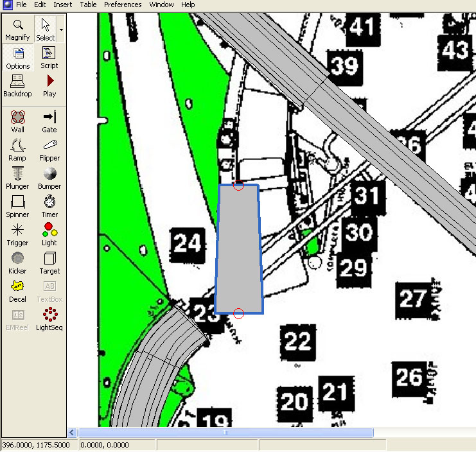
Task: Add a Flipper element
Action: click(x=49, y=150)
